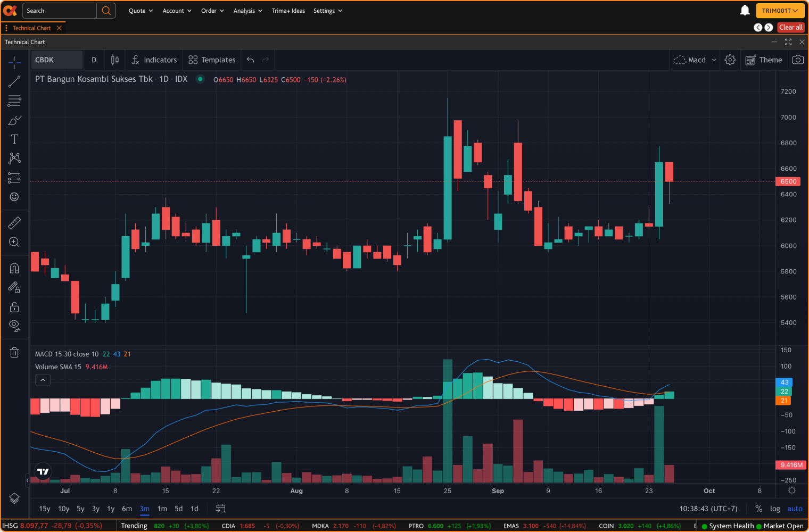The image size is (809, 532).
Task: Click the IHSG index ticker
Action: (52, 526)
